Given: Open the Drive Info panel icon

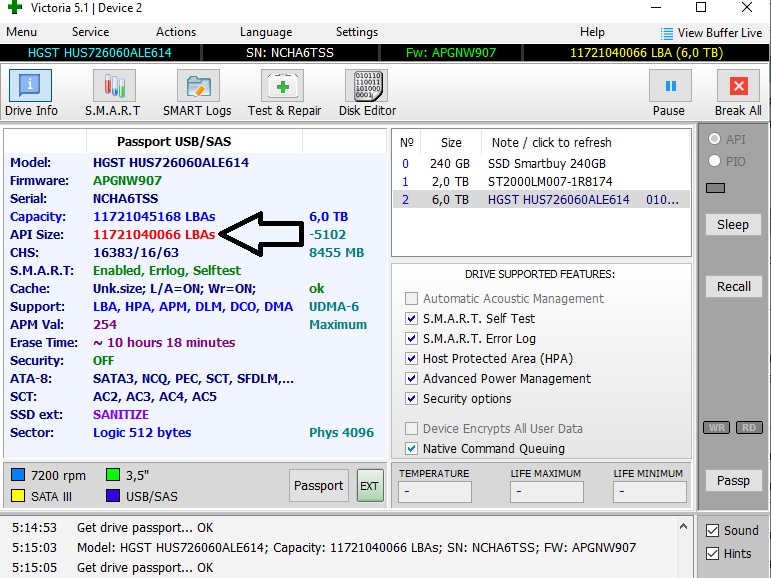Looking at the screenshot, I should [30, 86].
